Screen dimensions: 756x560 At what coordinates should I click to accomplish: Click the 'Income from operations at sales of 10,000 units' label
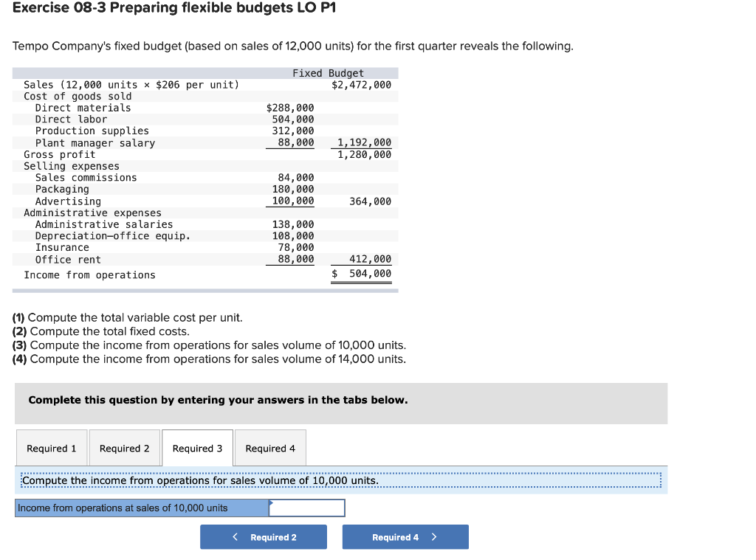123,508
